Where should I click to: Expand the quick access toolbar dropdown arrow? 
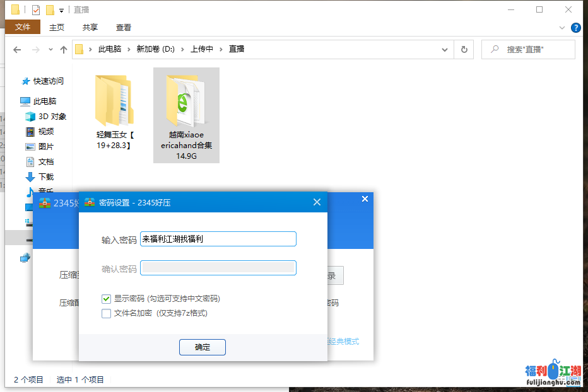[61, 11]
